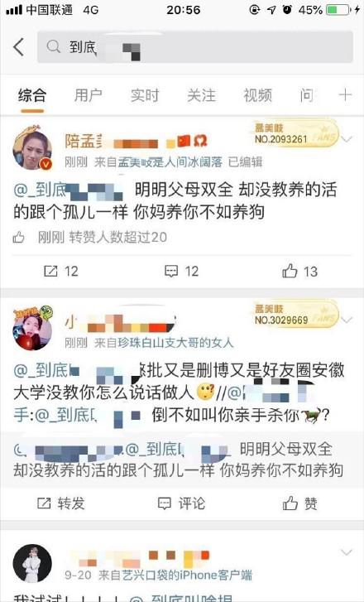Switch to the 用户 tab
This screenshot has height=602, width=364.
89,95
